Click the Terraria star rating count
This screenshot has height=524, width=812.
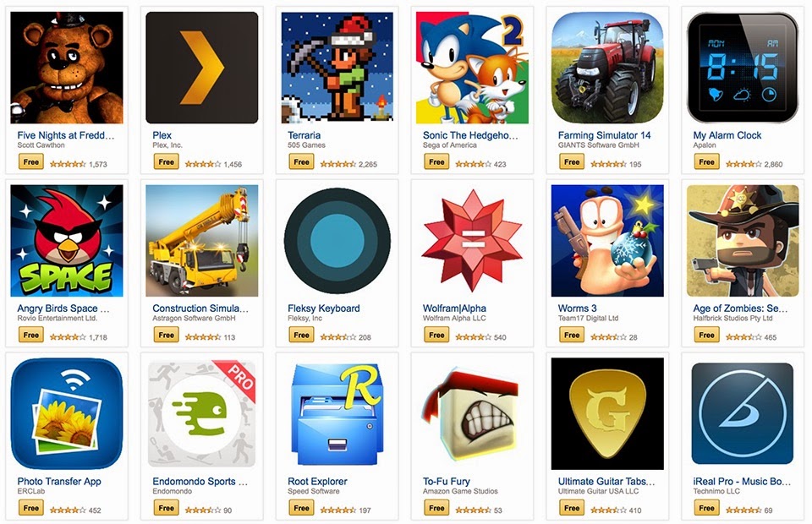(x=368, y=164)
